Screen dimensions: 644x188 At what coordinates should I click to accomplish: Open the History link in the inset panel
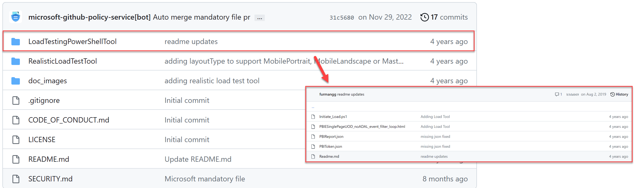pos(622,94)
